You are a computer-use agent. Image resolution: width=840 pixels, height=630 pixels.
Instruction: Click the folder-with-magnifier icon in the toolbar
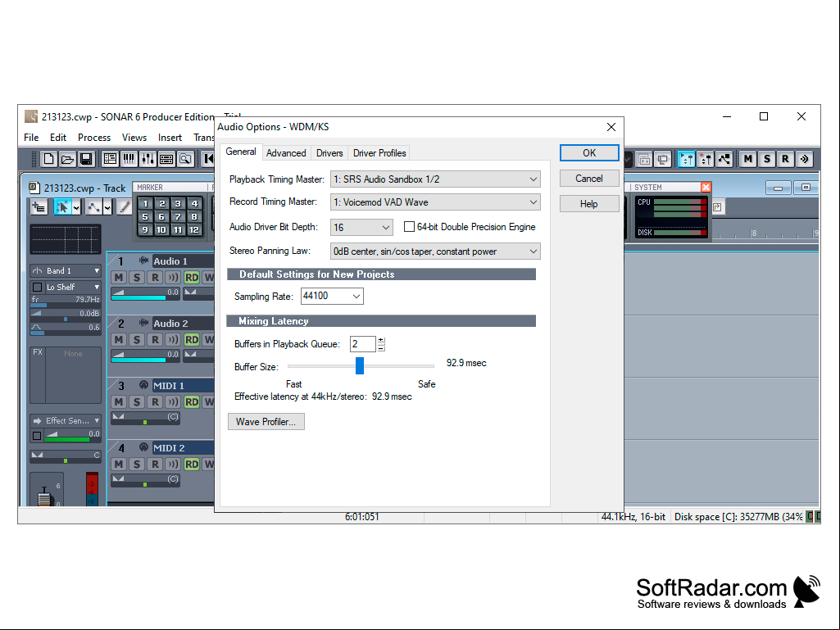[x=185, y=159]
